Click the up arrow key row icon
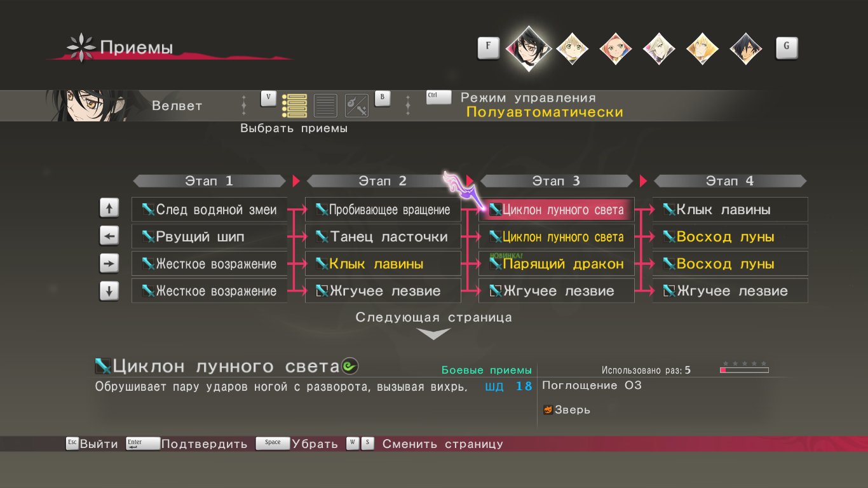This screenshot has width=868, height=488. 109,208
